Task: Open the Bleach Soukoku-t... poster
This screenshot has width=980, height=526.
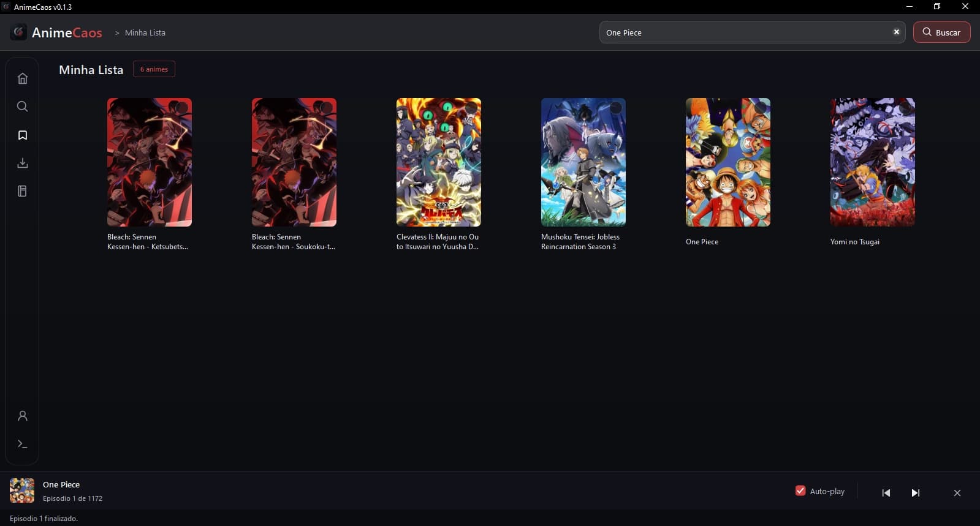Action: click(294, 162)
